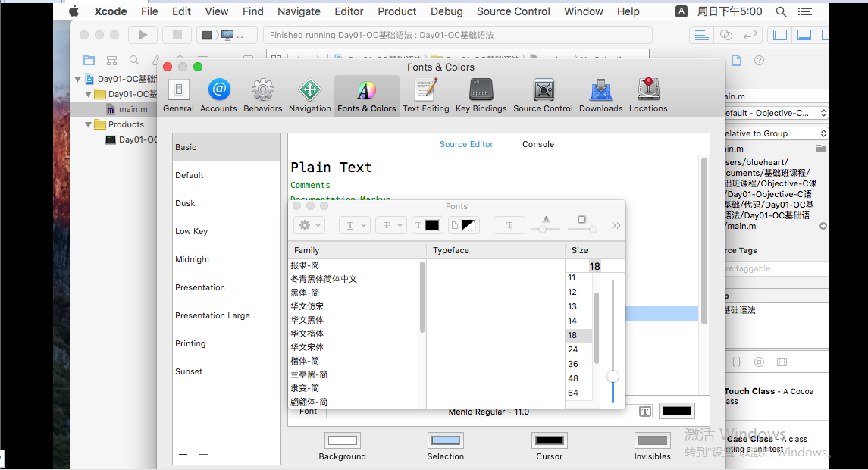Click the Invisibles color well

point(652,440)
